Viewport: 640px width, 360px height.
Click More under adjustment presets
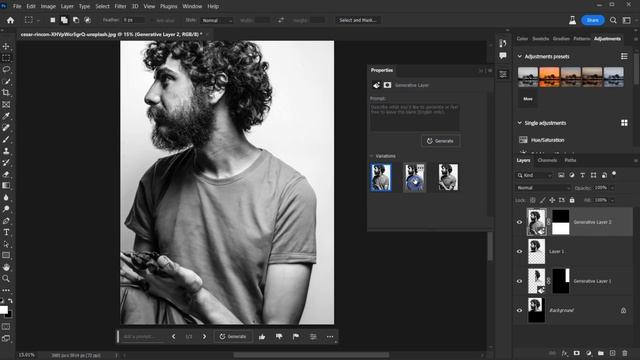coord(528,99)
